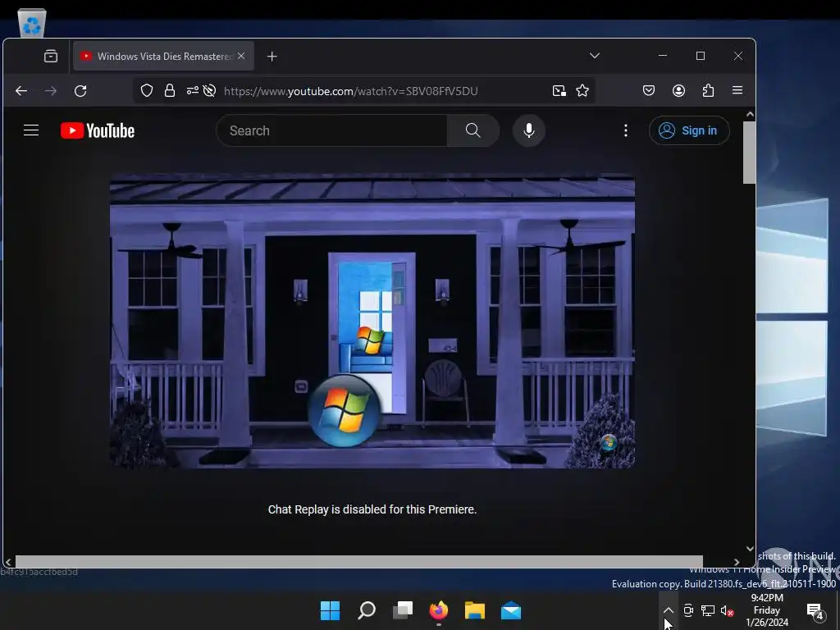Show hidden system tray icons
The width and height of the screenshot is (840, 630).
(x=668, y=610)
